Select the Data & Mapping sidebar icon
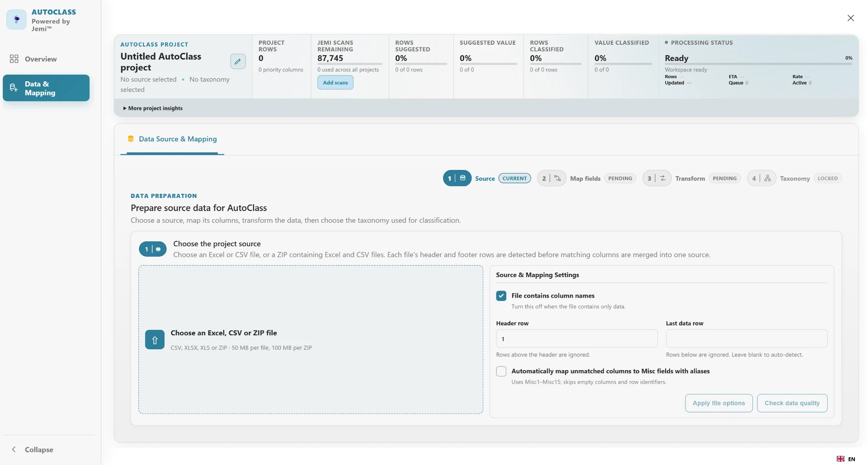 [14, 88]
